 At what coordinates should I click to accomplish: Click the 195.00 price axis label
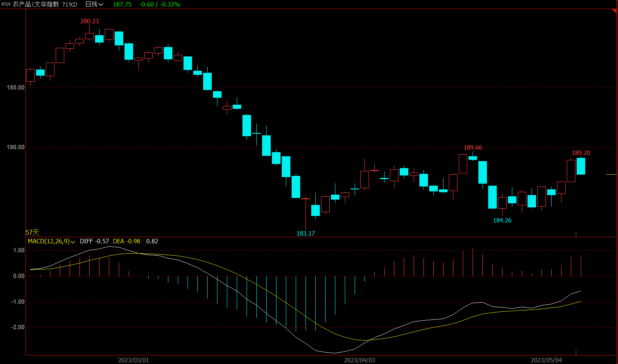[x=16, y=88]
